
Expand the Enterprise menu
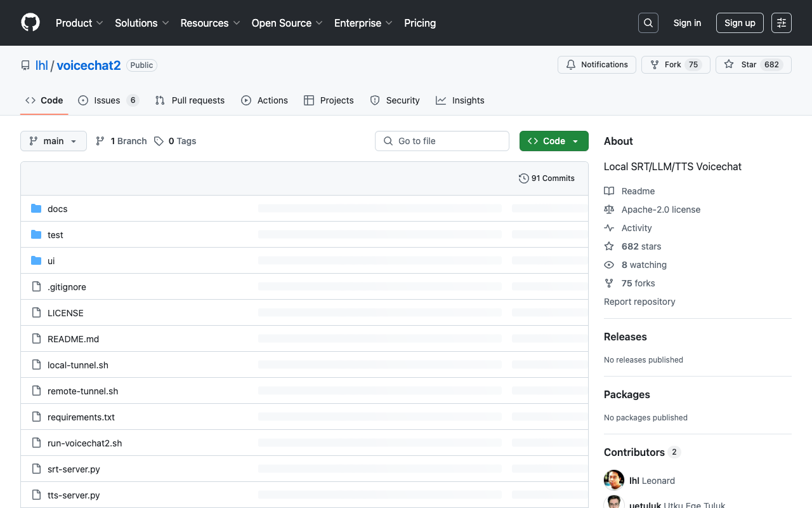[x=363, y=23]
